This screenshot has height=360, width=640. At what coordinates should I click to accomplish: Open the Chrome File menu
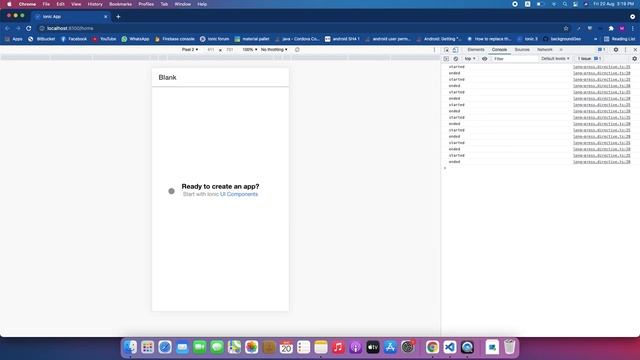tap(46, 4)
